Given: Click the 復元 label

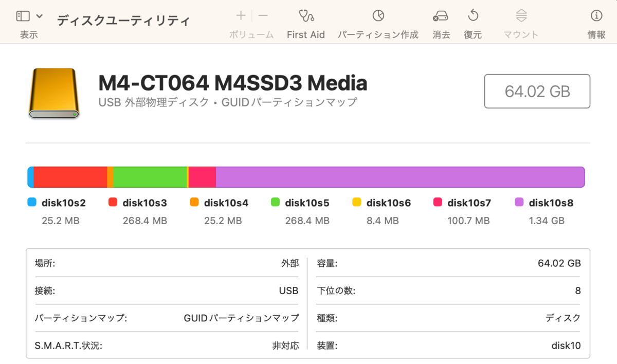Looking at the screenshot, I should [473, 34].
